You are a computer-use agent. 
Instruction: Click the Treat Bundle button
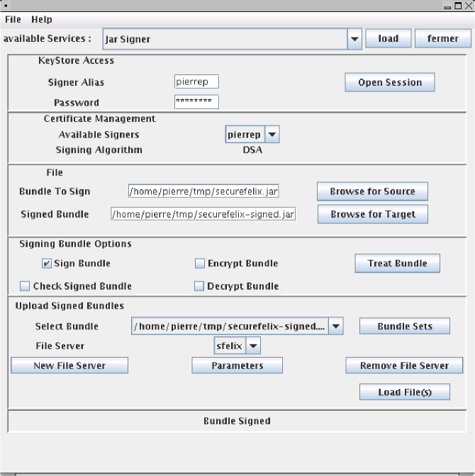tap(397, 263)
